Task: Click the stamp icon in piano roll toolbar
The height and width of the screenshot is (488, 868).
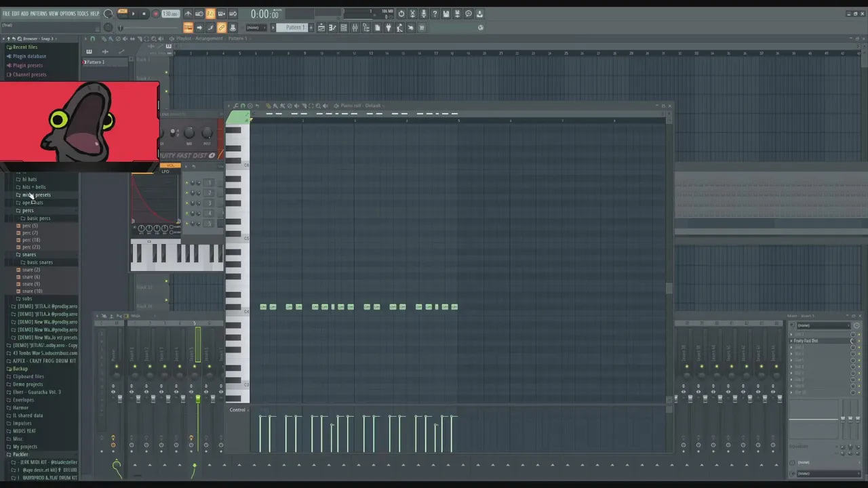Action: tap(250, 106)
